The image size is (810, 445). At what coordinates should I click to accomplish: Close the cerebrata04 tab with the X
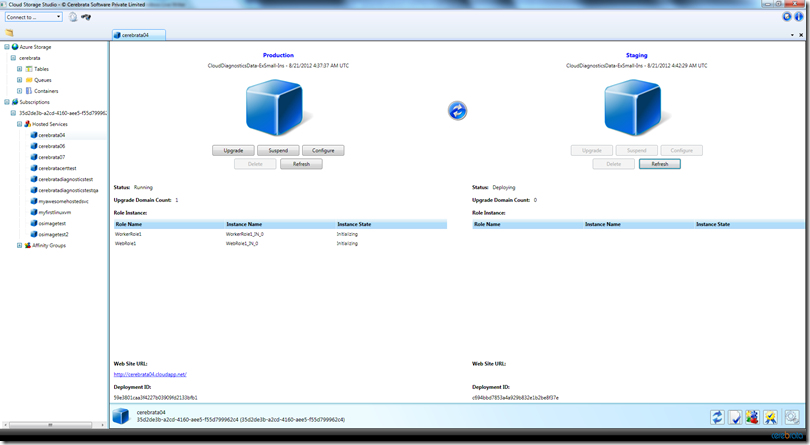(x=801, y=35)
